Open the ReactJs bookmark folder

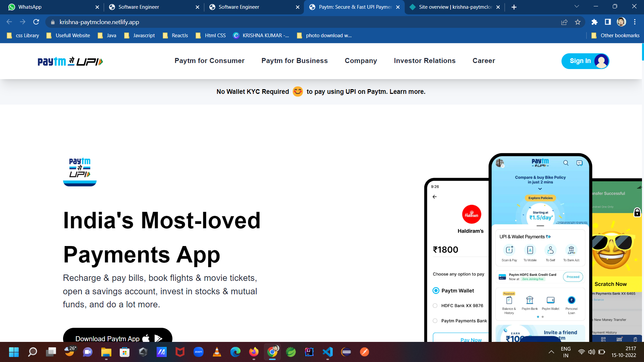pos(175,36)
